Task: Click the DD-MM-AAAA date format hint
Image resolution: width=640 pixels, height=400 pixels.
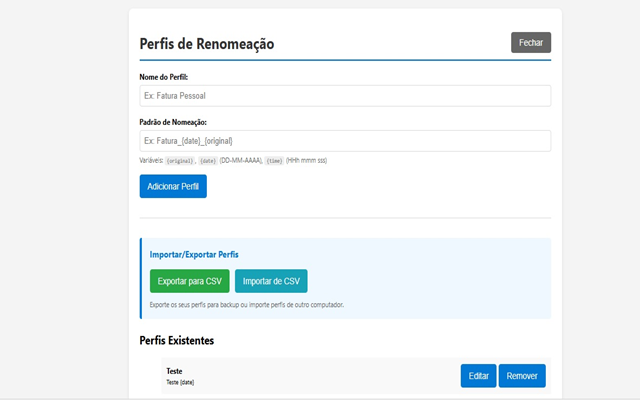Action: pos(241,161)
